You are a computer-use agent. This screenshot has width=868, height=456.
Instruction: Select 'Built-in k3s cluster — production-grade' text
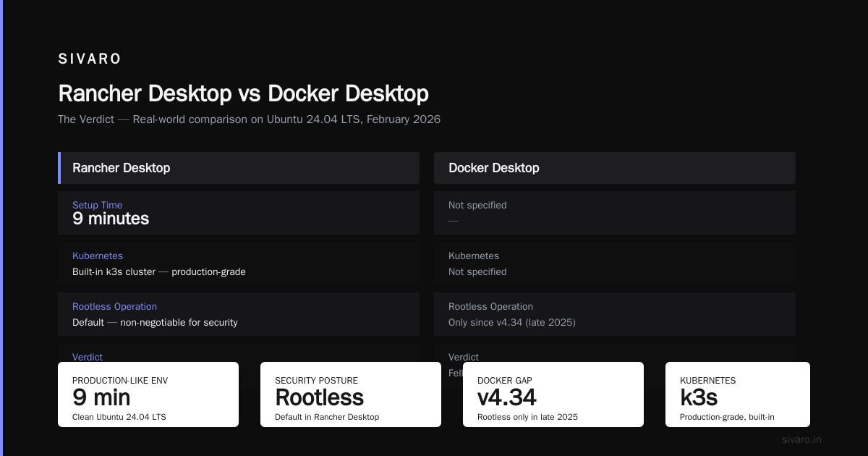[159, 272]
